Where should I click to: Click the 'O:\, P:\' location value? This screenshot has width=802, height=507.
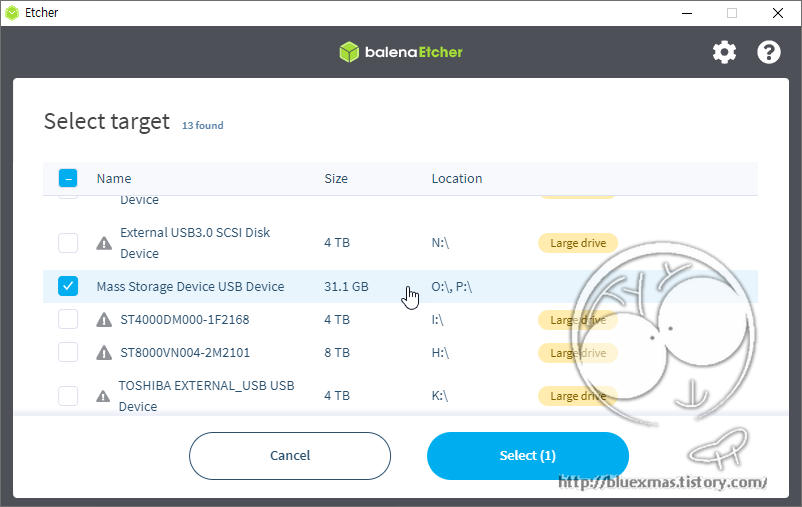pos(452,286)
